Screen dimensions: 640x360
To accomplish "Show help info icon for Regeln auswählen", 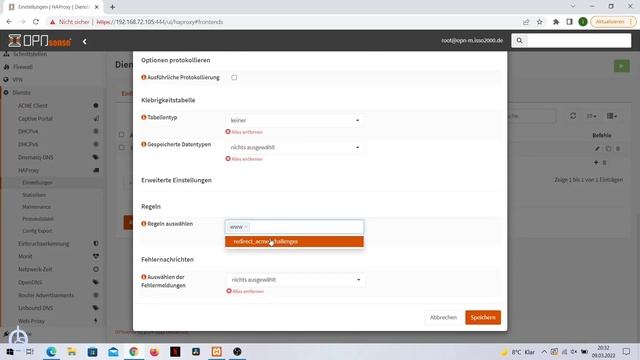I will tap(144, 224).
